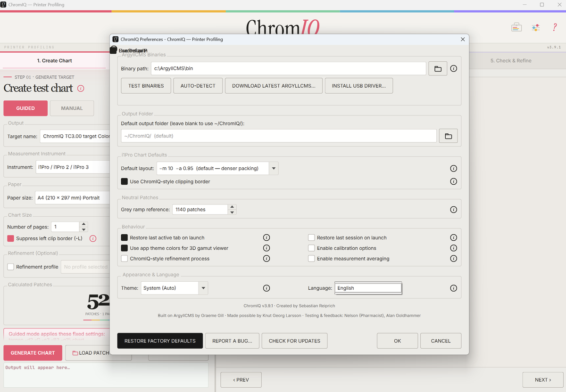The image size is (566, 392).
Task: Increase Number of pages value
Action: (x=83, y=224)
